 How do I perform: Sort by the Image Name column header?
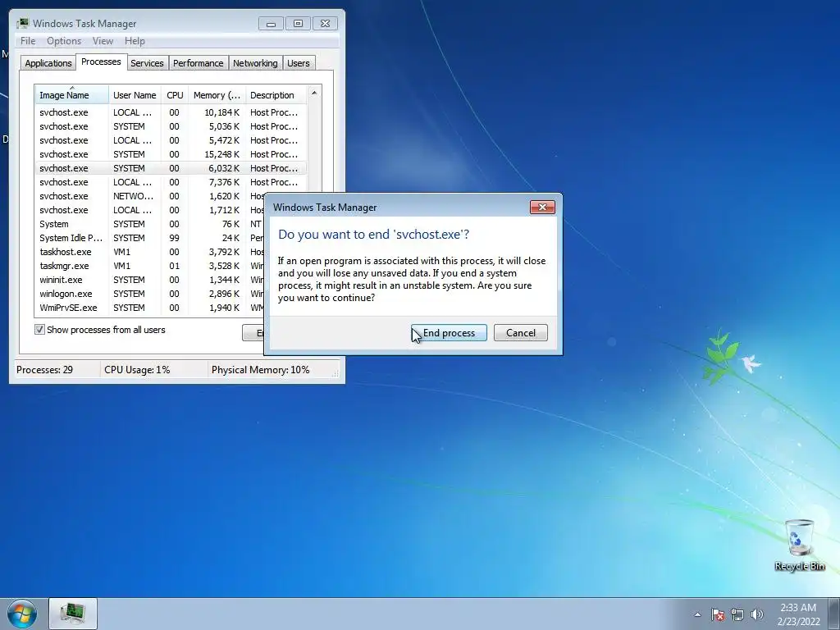coord(72,95)
